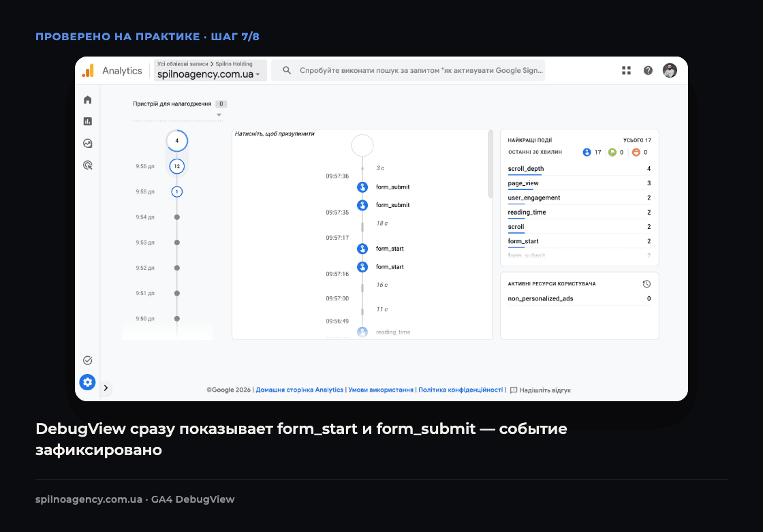Screen dimensions: 763x532
Task: Open the Advertising target icon in sidebar
Action: click(88, 165)
